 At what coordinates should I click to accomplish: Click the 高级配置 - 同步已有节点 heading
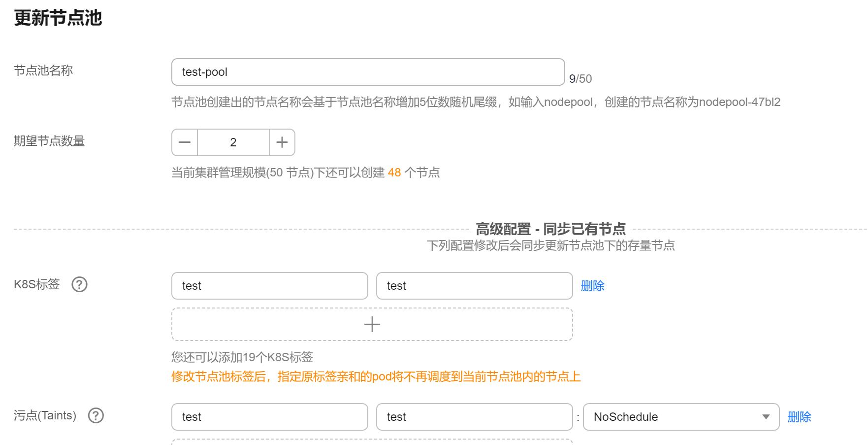click(550, 229)
